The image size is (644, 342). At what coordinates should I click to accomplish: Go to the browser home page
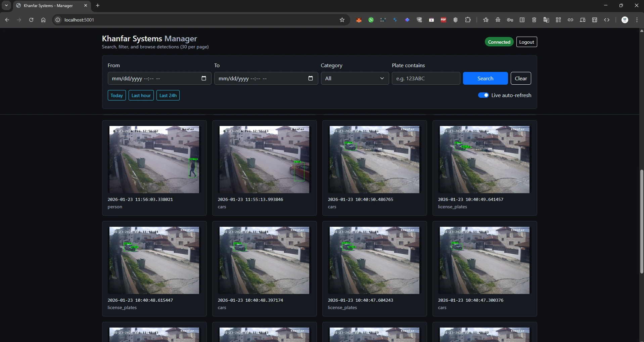coord(43,20)
